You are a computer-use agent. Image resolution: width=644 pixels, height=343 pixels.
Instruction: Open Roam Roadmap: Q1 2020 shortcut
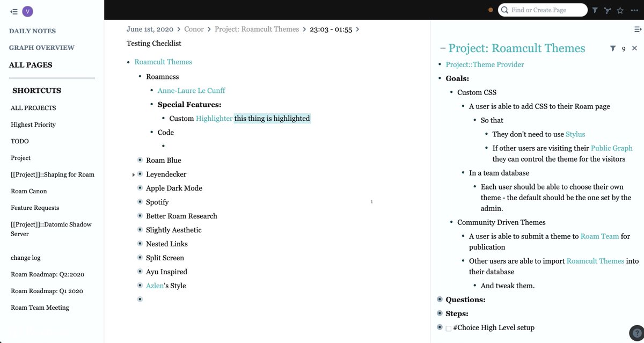(47, 291)
